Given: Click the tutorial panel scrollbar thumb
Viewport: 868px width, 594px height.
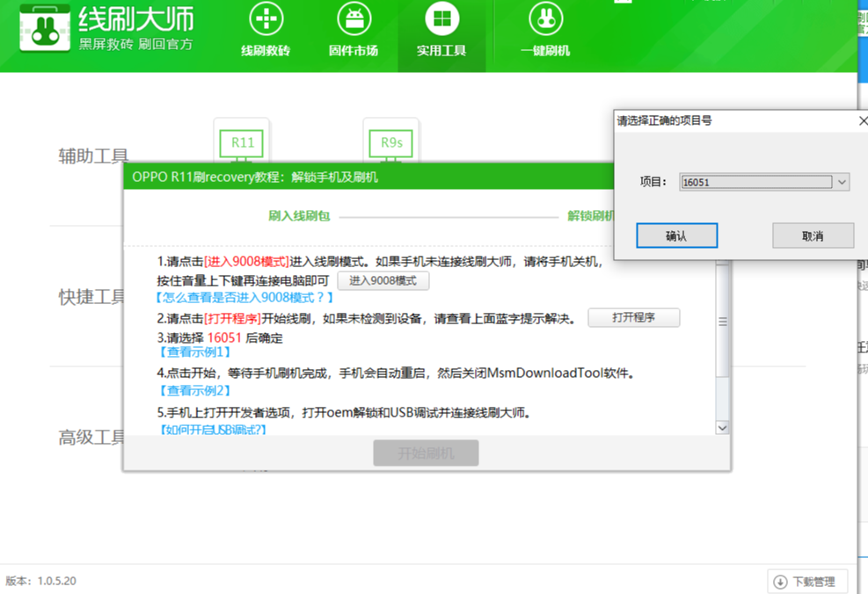Looking at the screenshot, I should 722,322.
